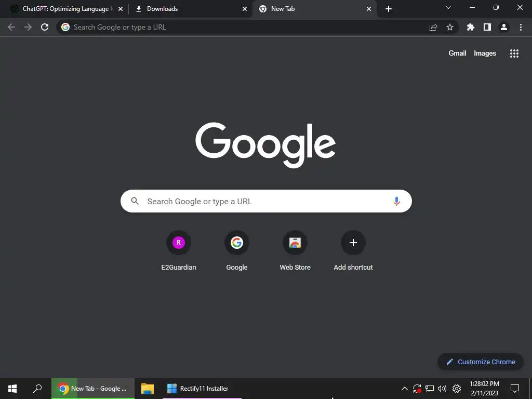Open the Gmail link
Viewport: 532px width, 399px height.
(x=457, y=54)
